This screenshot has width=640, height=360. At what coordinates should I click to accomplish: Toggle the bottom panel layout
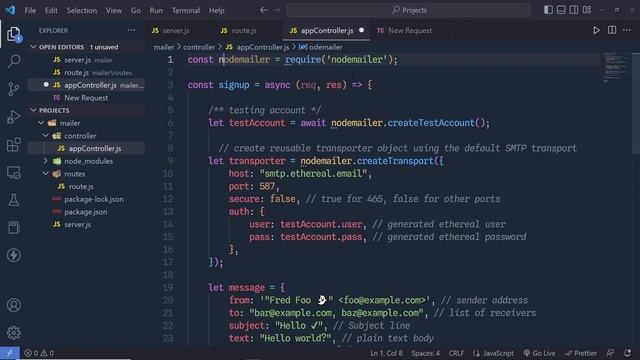pos(561,10)
